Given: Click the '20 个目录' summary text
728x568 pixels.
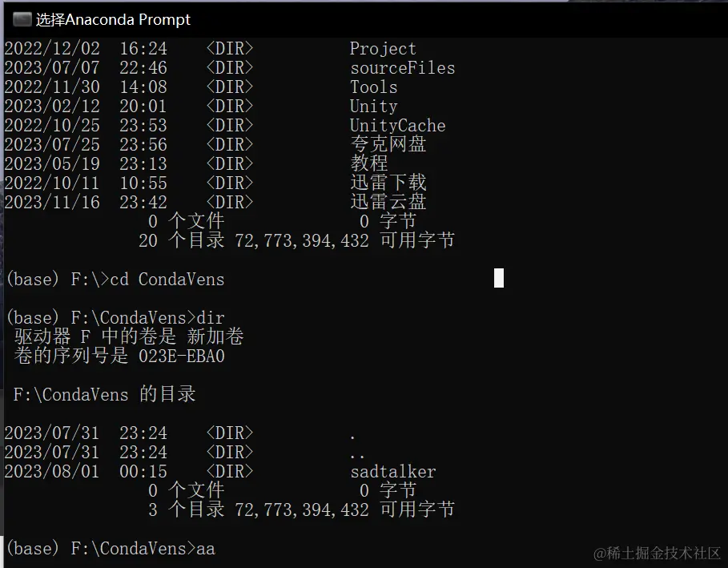Looking at the screenshot, I should pyautogui.click(x=181, y=240).
